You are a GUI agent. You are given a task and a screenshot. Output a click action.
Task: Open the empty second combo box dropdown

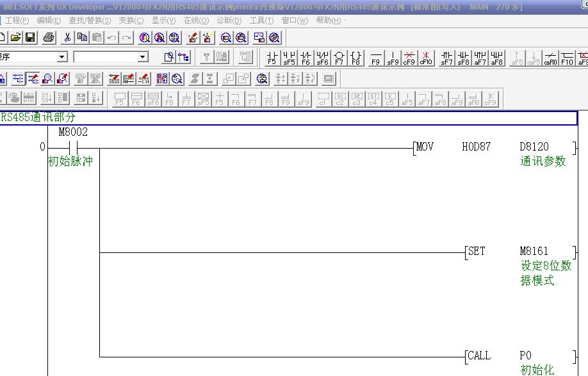143,57
